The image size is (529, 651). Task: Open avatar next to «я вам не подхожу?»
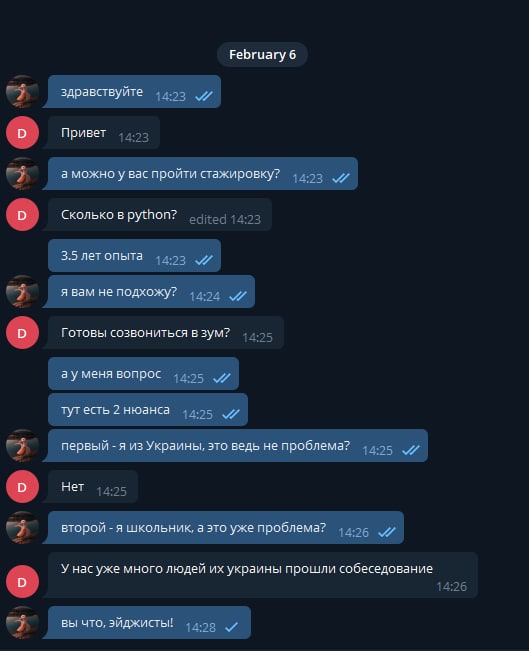click(x=22, y=291)
